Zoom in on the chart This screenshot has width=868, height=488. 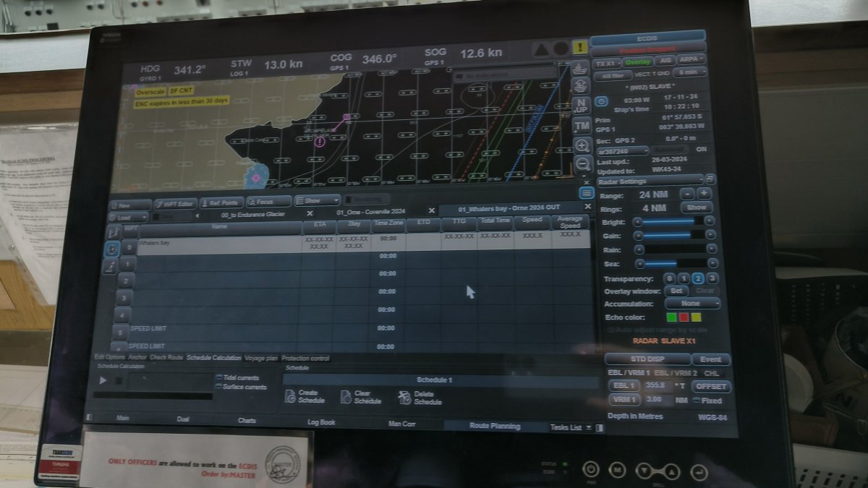tap(582, 146)
